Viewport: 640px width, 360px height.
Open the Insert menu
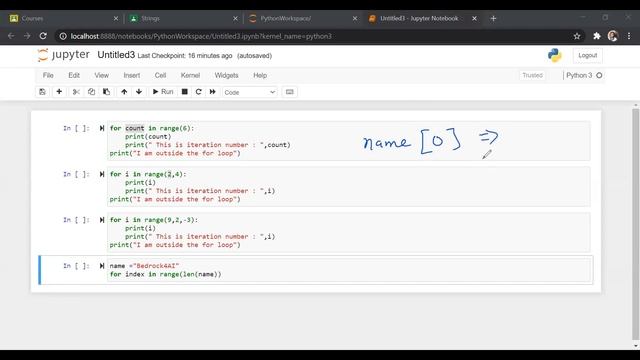132,75
